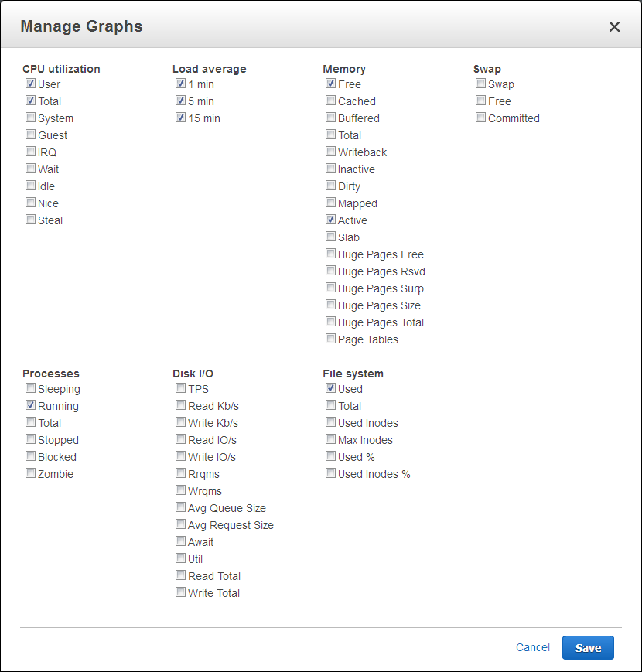This screenshot has width=642, height=672.
Task: Uncheck the CPU utilization User checkbox
Action: (x=30, y=84)
